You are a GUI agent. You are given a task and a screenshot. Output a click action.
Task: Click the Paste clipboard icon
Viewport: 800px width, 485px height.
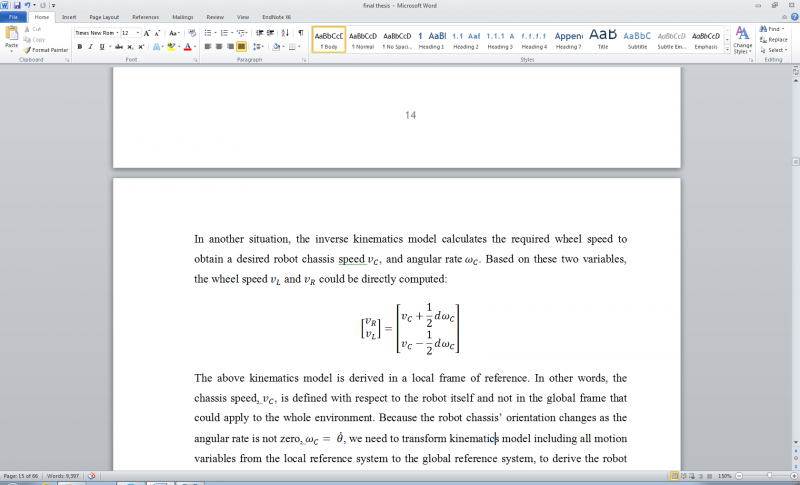(11, 34)
